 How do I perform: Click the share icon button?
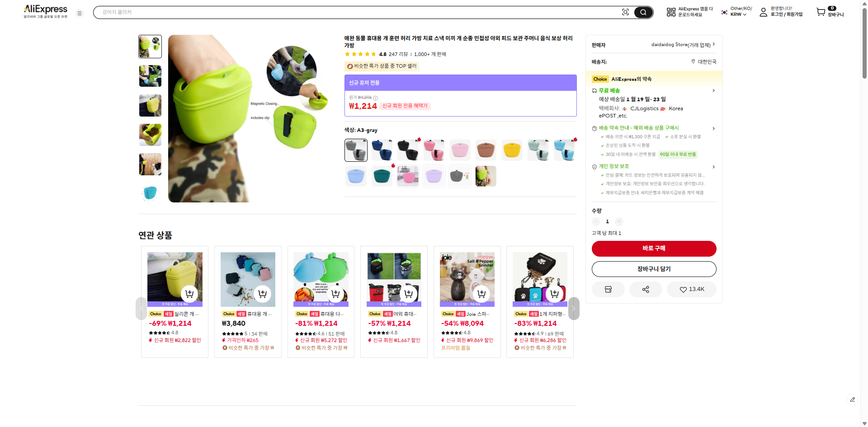click(x=646, y=289)
